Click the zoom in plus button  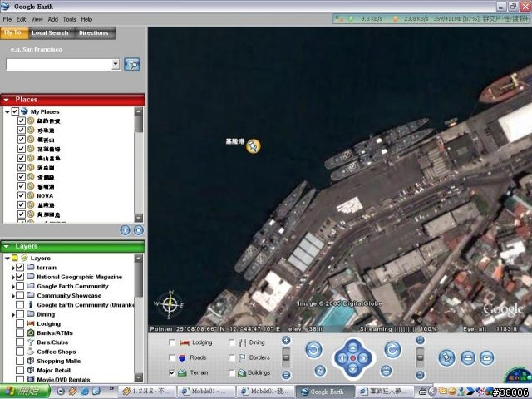[x=286, y=340]
